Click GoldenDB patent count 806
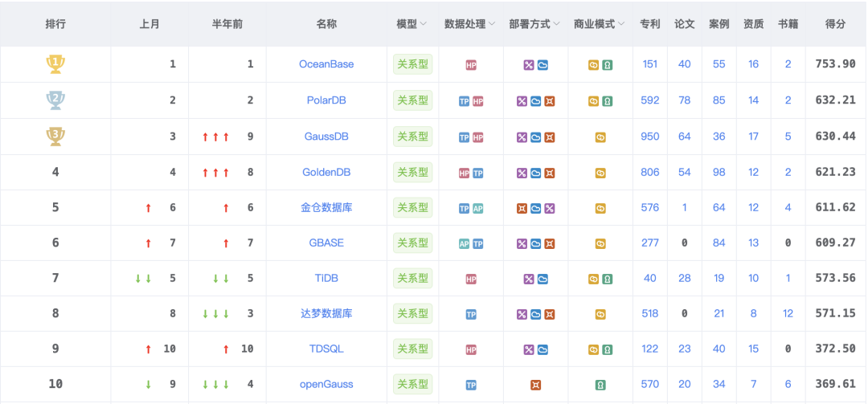Viewport: 868px width, 404px height. coord(650,172)
